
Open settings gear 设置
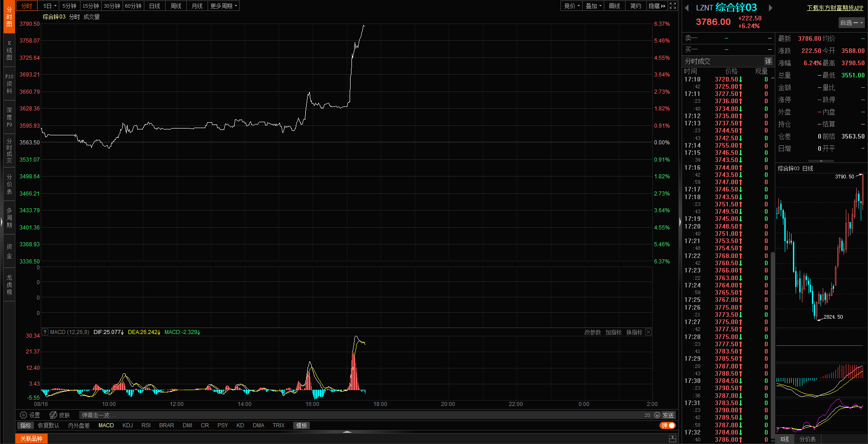(x=30, y=415)
